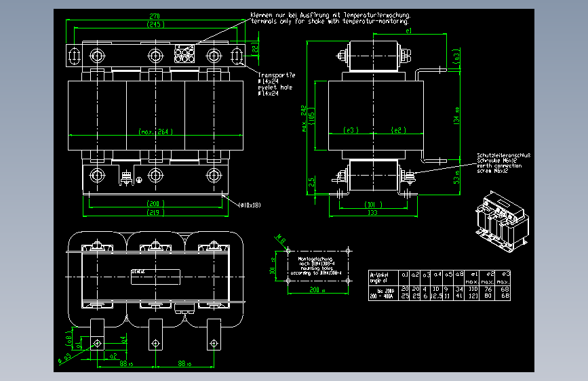
Task: Click the "a8" column header in table
Action: click(x=459, y=275)
